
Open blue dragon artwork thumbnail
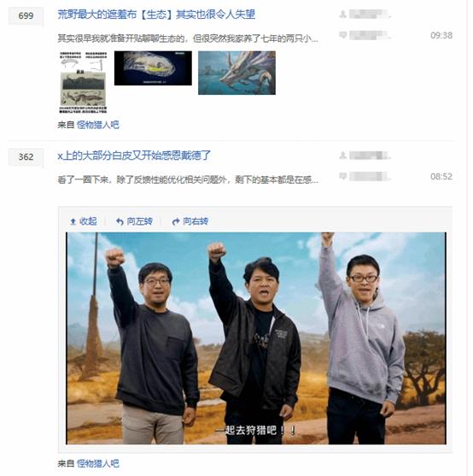pyautogui.click(x=236, y=73)
